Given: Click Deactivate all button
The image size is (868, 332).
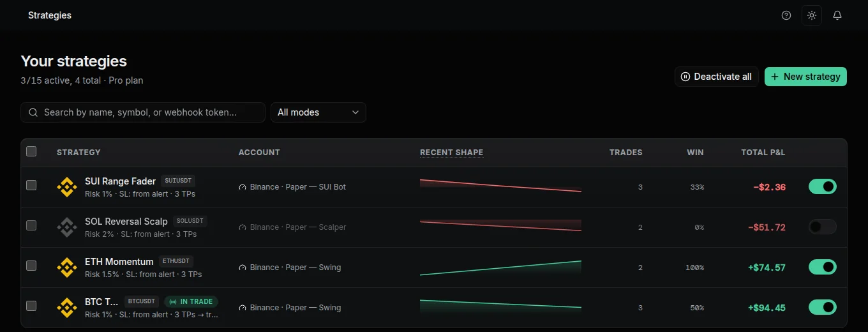Looking at the screenshot, I should [x=716, y=77].
